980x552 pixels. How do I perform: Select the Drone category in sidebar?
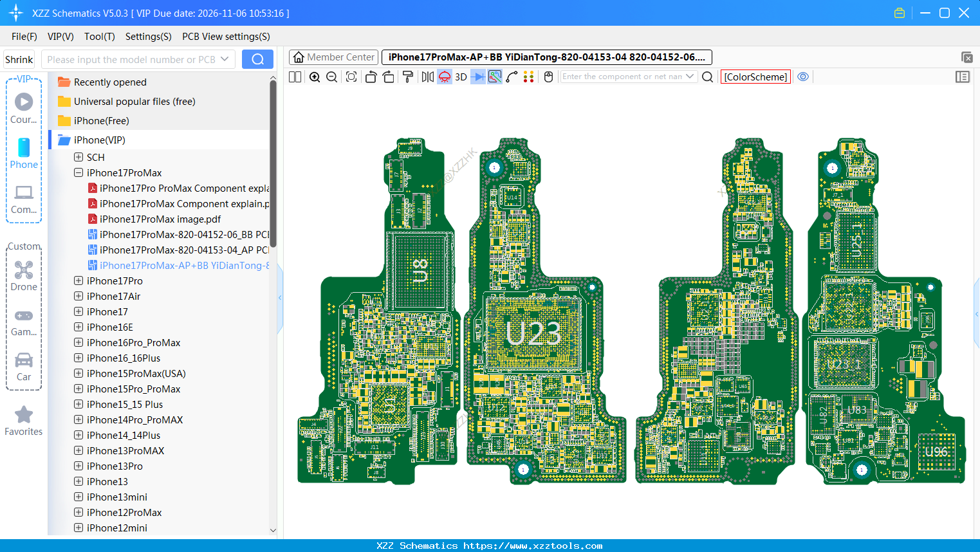pos(24,276)
